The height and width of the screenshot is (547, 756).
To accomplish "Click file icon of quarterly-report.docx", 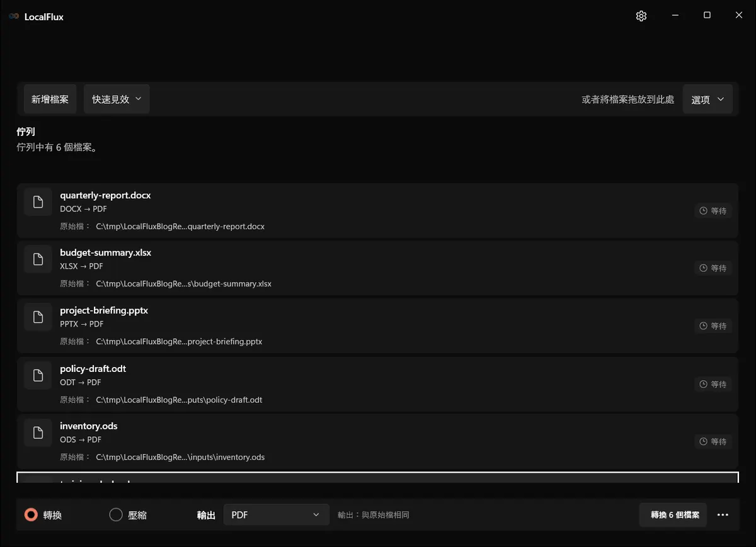I will tap(38, 201).
